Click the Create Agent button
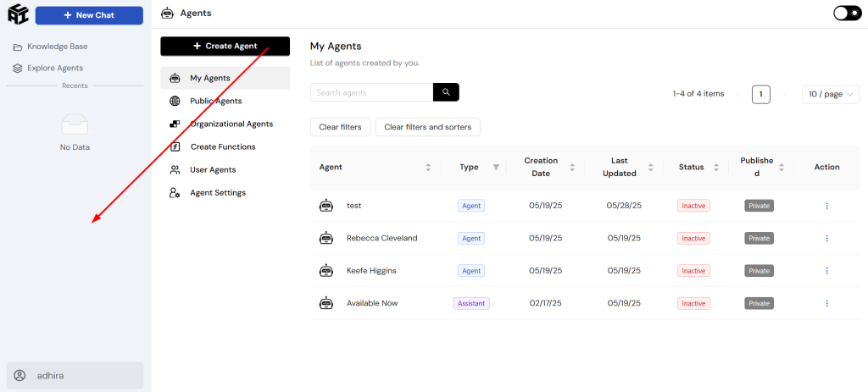Image resolution: width=868 pixels, height=392 pixels. [225, 46]
